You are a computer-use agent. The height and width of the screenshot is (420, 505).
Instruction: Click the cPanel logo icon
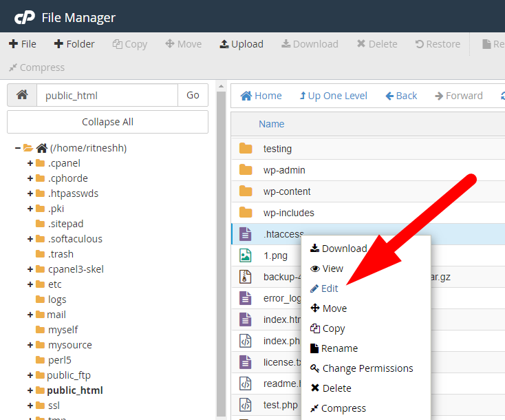pyautogui.click(x=25, y=17)
